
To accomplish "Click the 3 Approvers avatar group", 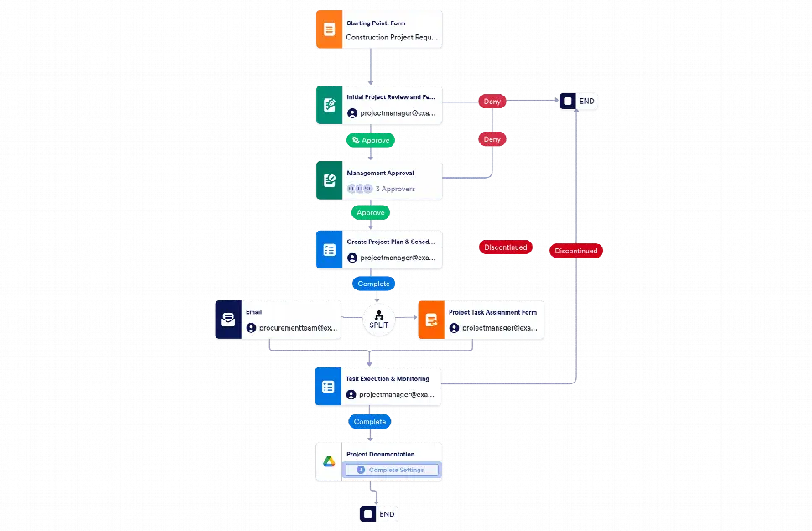I will click(x=360, y=189).
